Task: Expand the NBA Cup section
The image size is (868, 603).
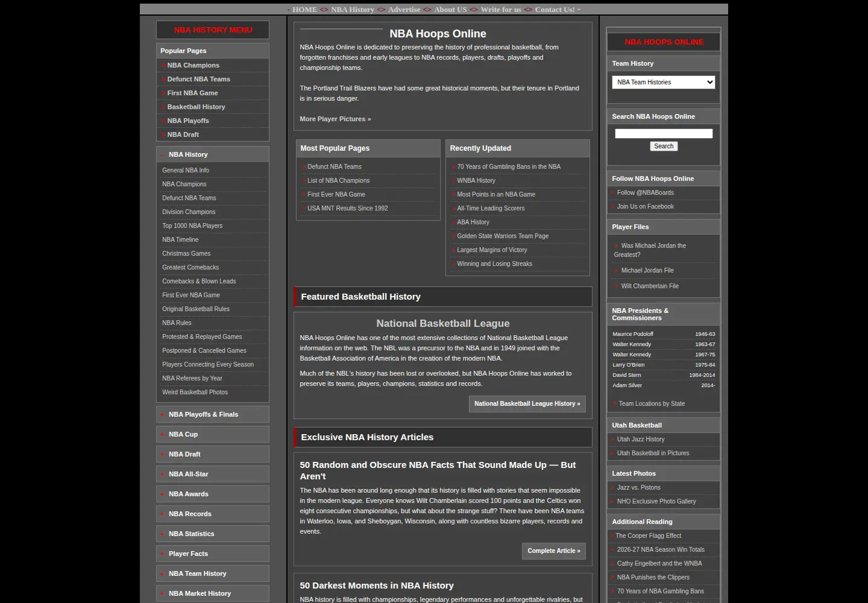Action: (x=213, y=434)
